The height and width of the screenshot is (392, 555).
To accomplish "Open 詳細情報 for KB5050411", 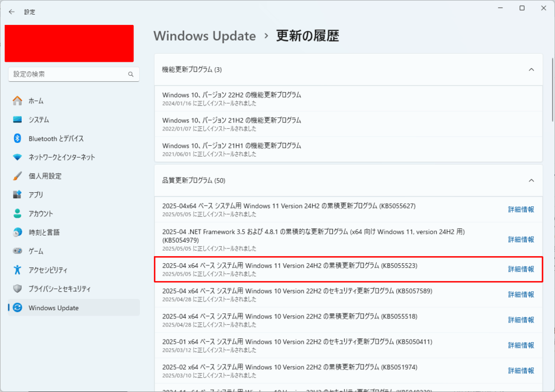I will (x=521, y=345).
